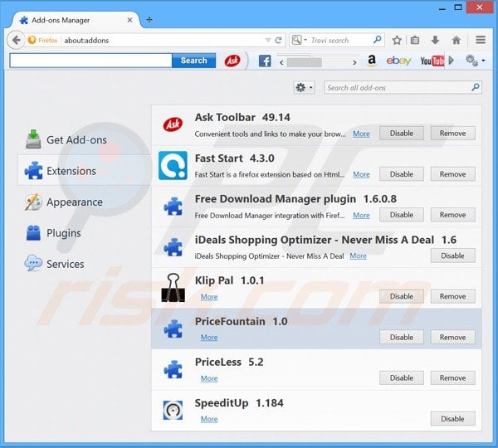Click the Fast Start extension icon
Image resolution: width=498 pixels, height=448 pixels.
coord(173,165)
